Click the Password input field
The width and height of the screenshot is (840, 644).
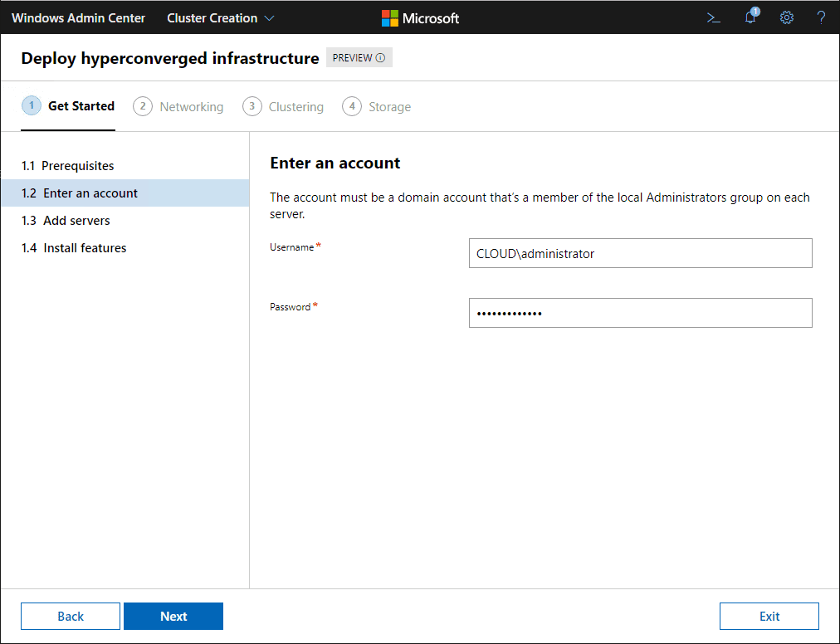pos(640,314)
